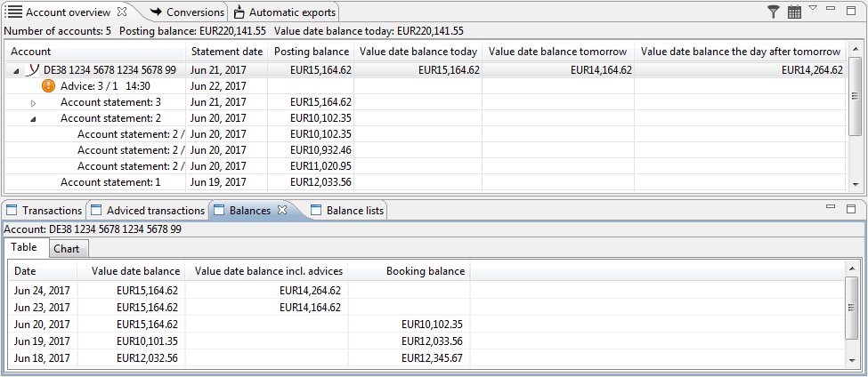The height and width of the screenshot is (377, 868).
Task: Select sub-statement row with EUR10,932.46
Action: [426, 149]
